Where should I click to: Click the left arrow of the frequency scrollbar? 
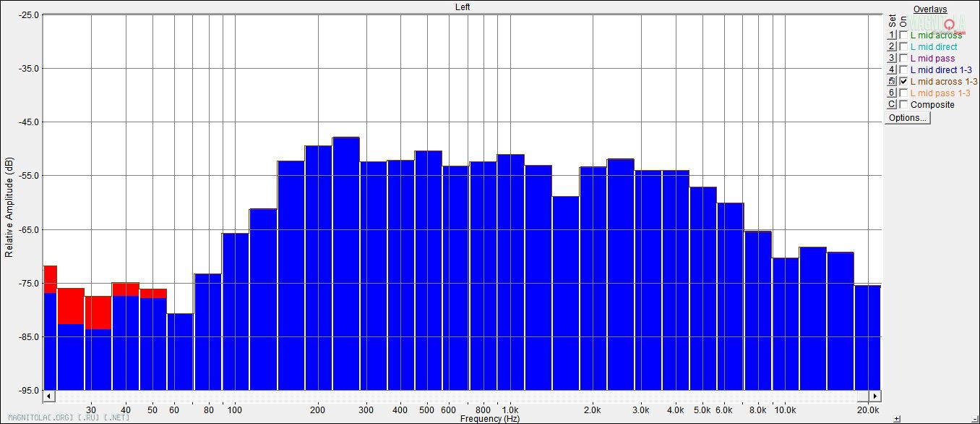(49, 397)
